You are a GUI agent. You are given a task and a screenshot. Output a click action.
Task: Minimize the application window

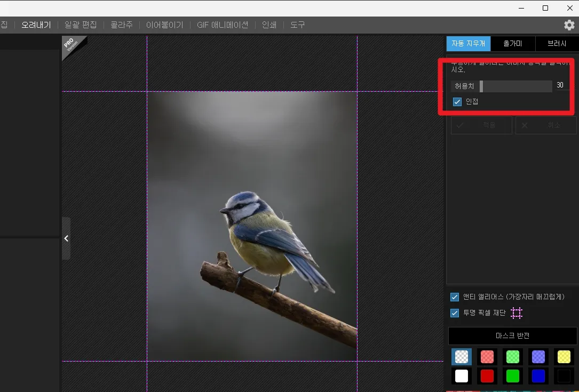coord(521,8)
